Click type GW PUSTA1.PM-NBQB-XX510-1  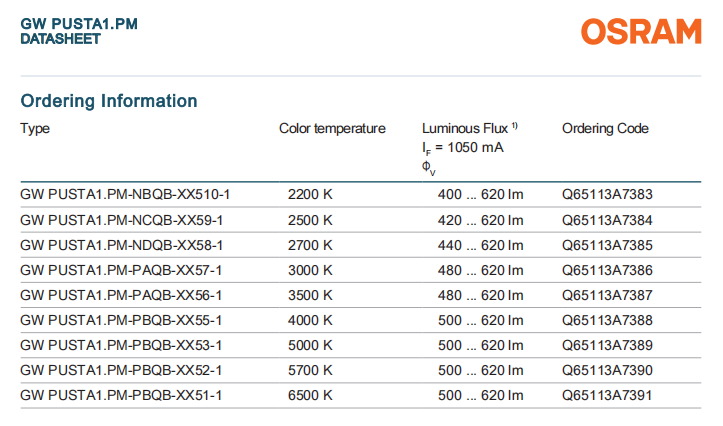click(125, 195)
